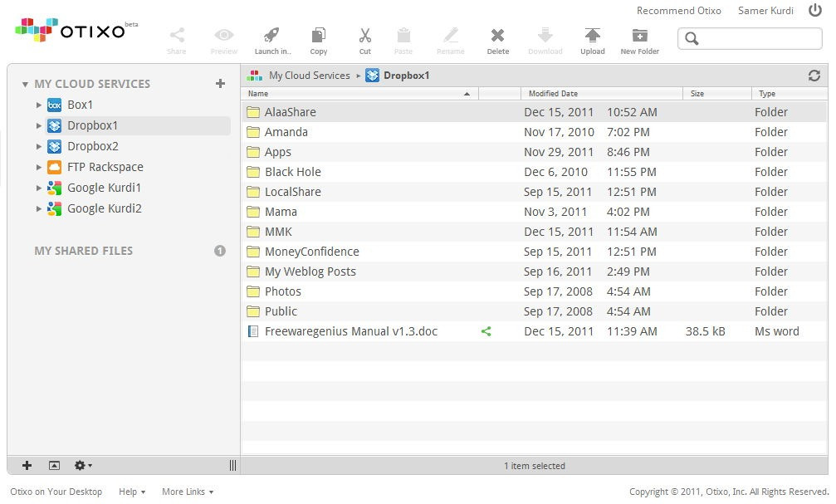Image resolution: width=836 pixels, height=504 pixels.
Task: Click the search input field
Action: click(750, 38)
